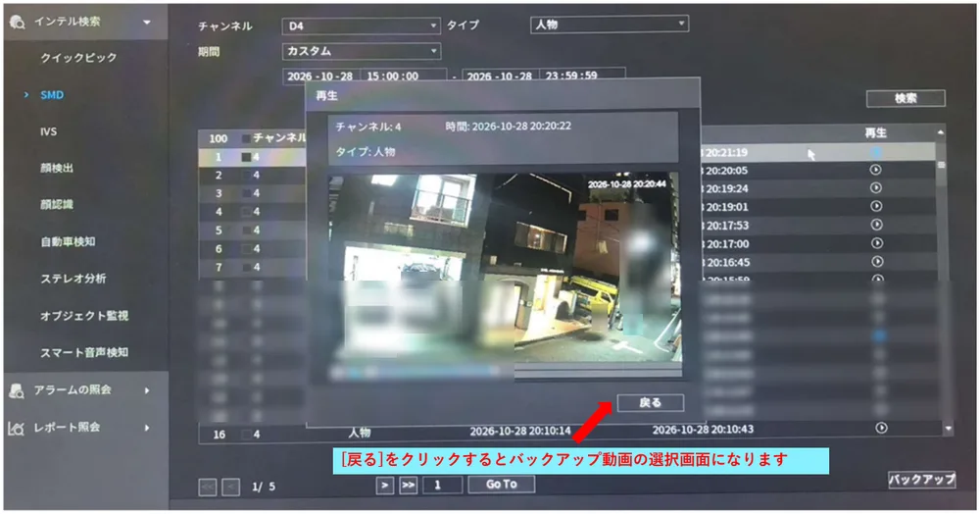
Task: Select SMD in the sidebar
Action: click(x=52, y=95)
